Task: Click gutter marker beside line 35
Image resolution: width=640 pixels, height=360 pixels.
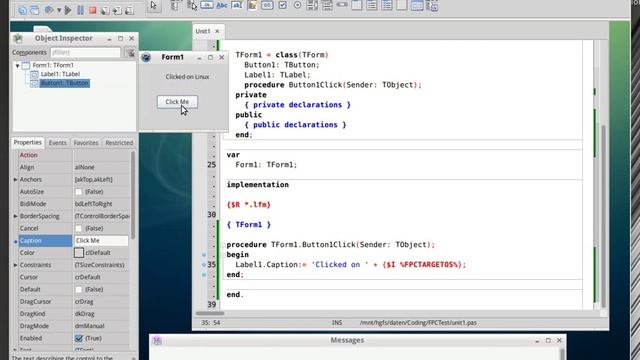Action: (x=204, y=264)
